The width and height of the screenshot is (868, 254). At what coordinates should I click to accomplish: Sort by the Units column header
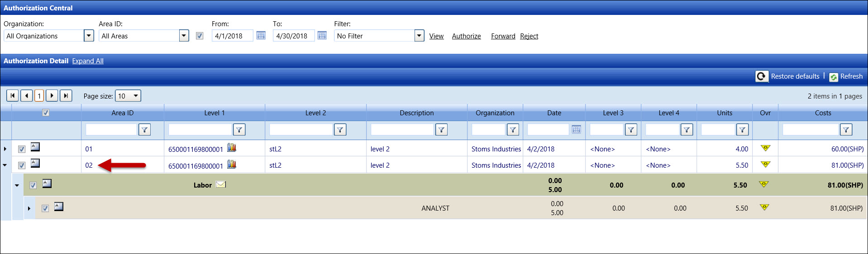[x=724, y=113]
